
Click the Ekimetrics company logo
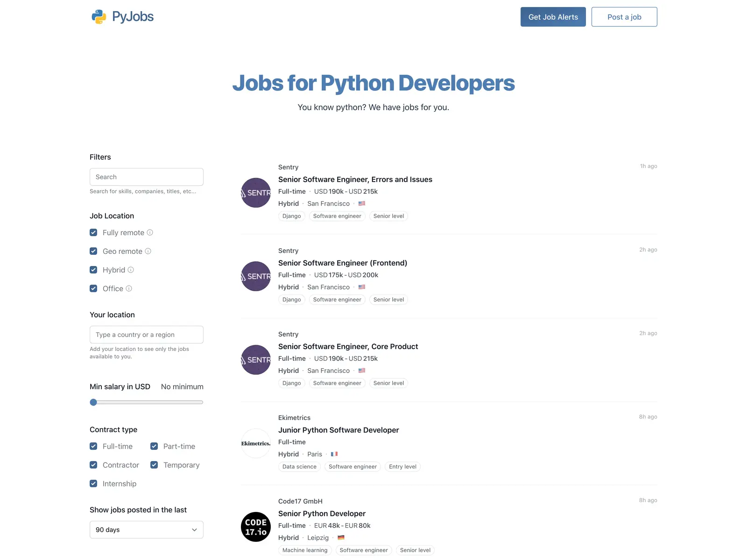point(256,443)
